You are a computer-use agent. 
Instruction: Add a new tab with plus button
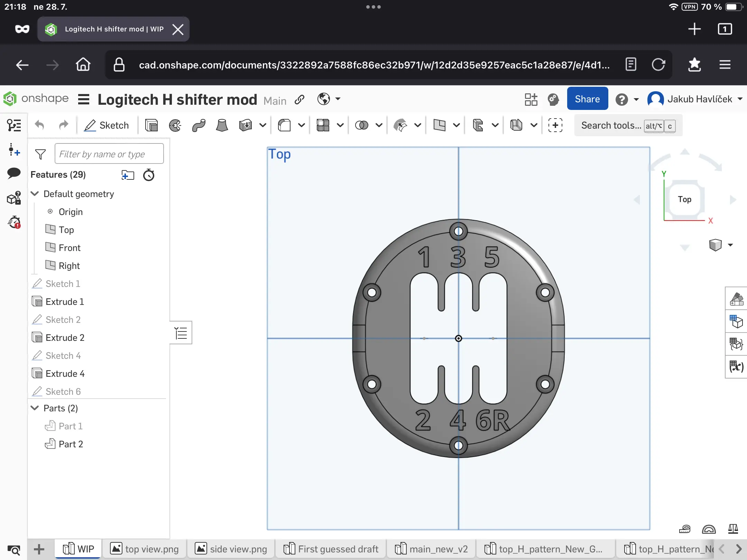tap(39, 549)
